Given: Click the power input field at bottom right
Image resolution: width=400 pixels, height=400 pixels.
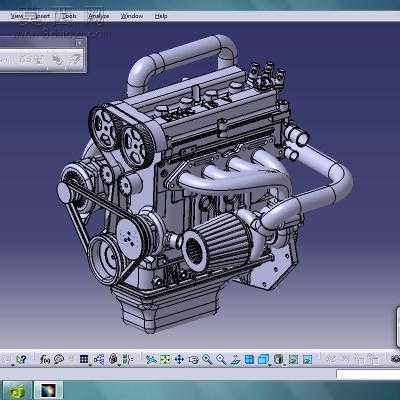Looking at the screenshot, I should 368,374.
